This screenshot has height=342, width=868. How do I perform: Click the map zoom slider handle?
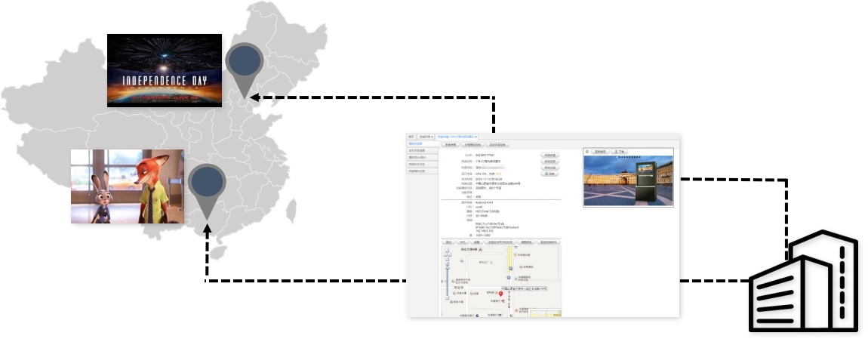[448, 268]
